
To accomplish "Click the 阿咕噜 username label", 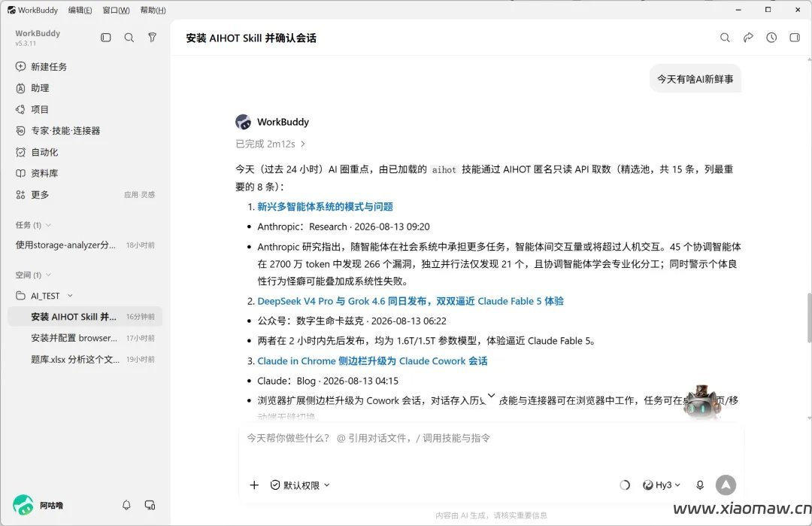I will click(x=51, y=505).
